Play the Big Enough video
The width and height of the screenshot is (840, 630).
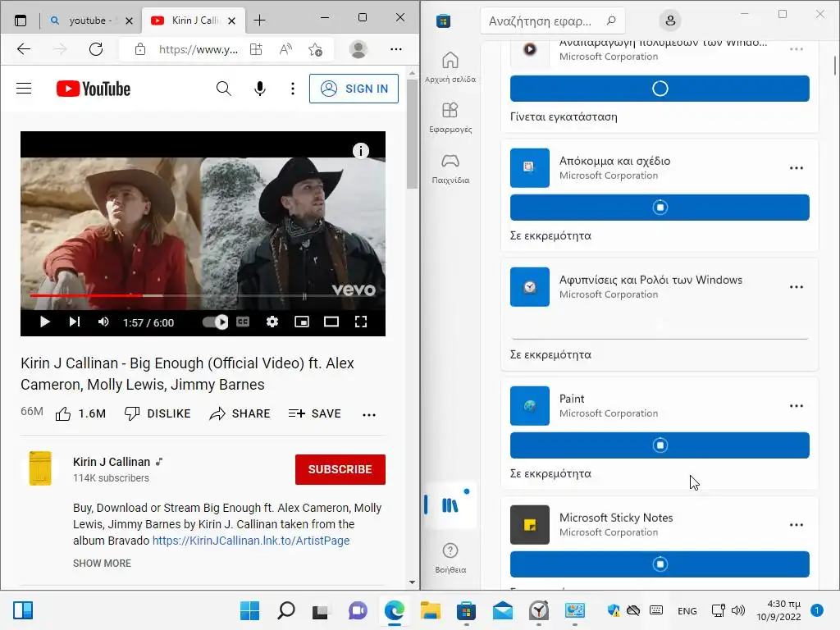tap(45, 322)
